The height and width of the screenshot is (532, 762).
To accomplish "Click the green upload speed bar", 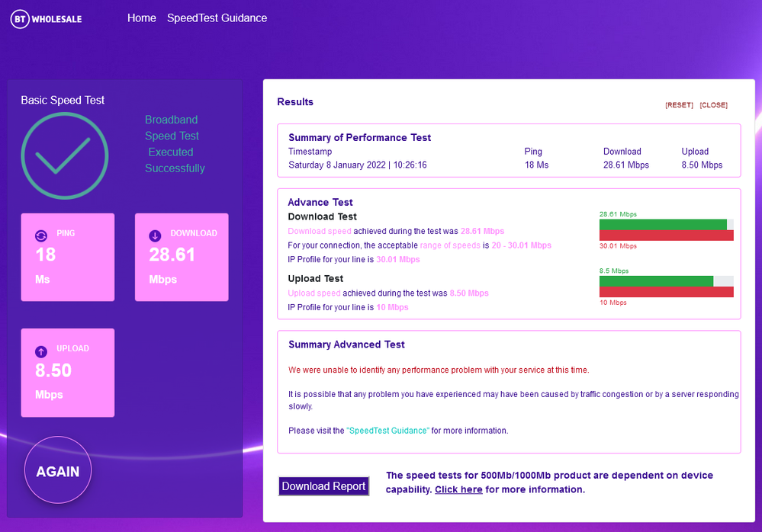I will [x=655, y=281].
